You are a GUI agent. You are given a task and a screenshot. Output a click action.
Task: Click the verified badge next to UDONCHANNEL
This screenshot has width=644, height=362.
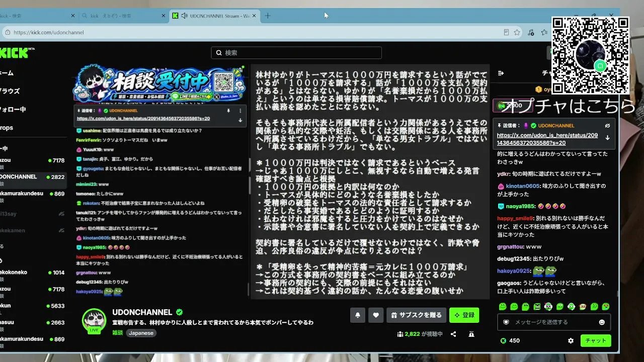(179, 312)
